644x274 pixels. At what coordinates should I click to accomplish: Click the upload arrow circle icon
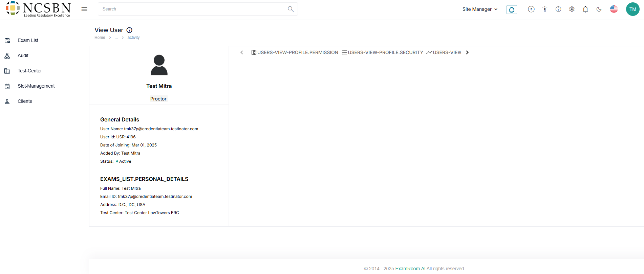(531, 9)
